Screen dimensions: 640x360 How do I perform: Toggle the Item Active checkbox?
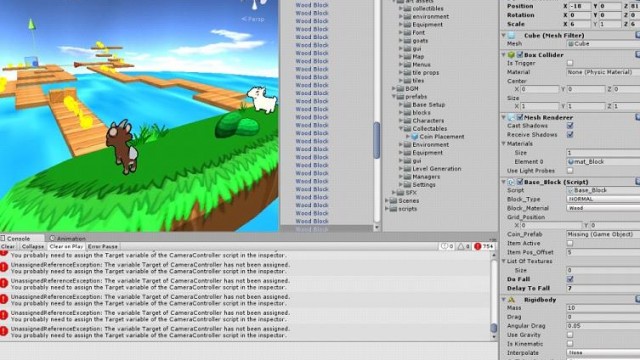(570, 243)
